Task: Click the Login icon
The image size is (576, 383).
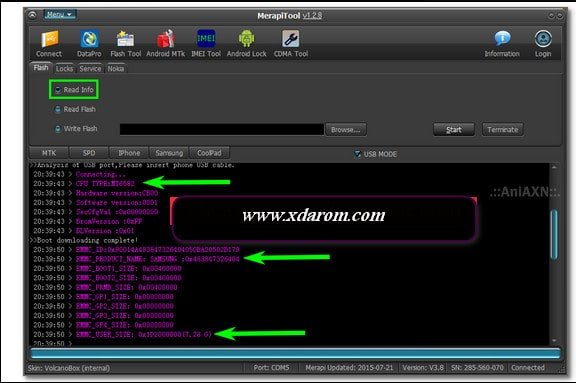Action: coord(543,43)
